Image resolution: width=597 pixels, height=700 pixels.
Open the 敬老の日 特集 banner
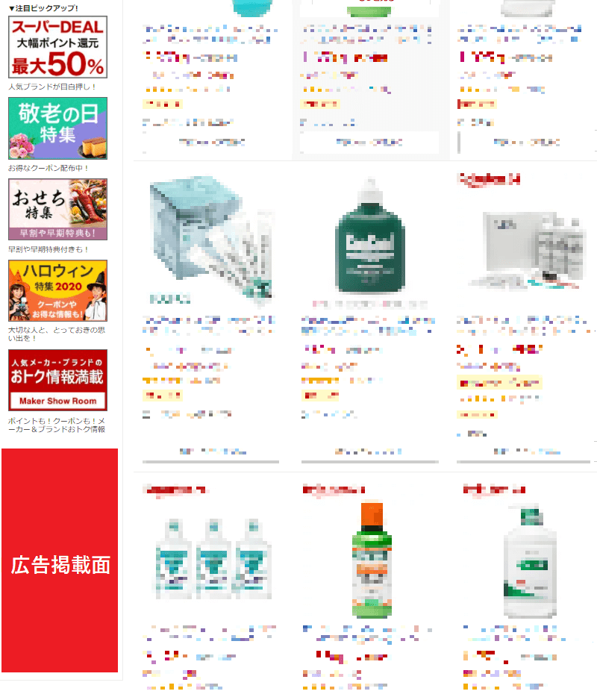click(x=57, y=128)
